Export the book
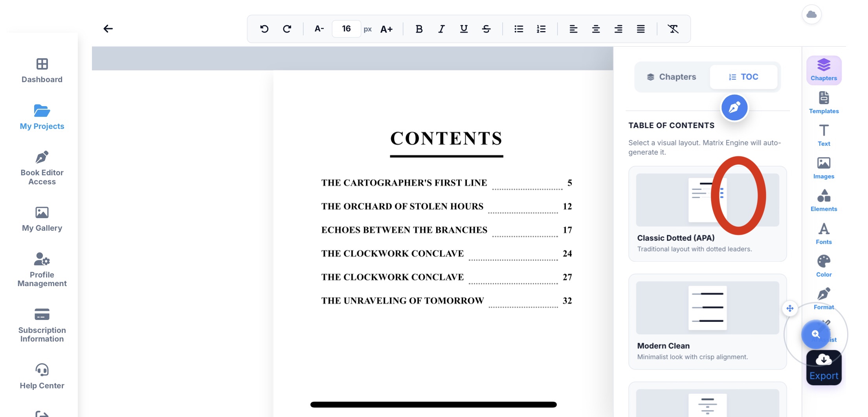Screen dimensions: 868x417 (x=824, y=368)
